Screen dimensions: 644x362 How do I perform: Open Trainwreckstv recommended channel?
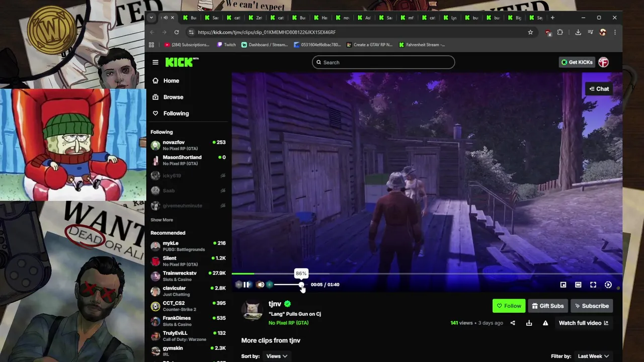click(x=188, y=276)
